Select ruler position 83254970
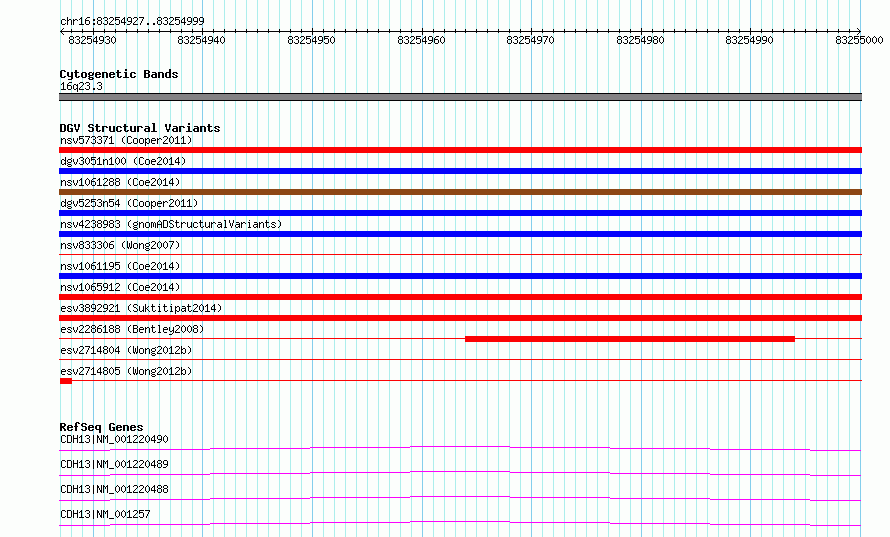Image resolution: width=890 pixels, height=537 pixels. point(530,40)
